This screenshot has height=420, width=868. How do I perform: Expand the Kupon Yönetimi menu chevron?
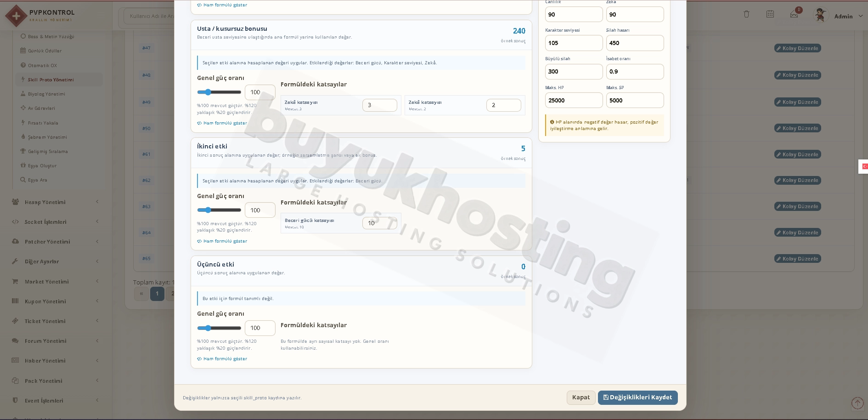coord(97,301)
